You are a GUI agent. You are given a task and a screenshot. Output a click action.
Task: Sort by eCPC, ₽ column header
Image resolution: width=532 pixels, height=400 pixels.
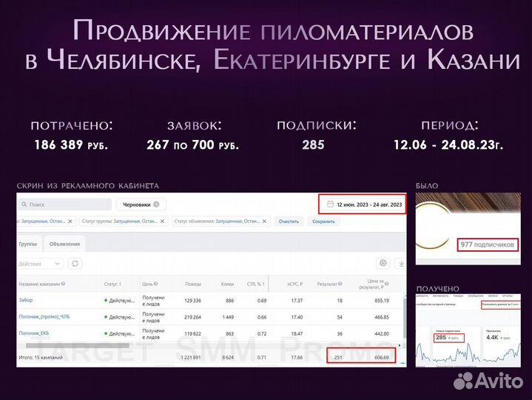pos(294,284)
